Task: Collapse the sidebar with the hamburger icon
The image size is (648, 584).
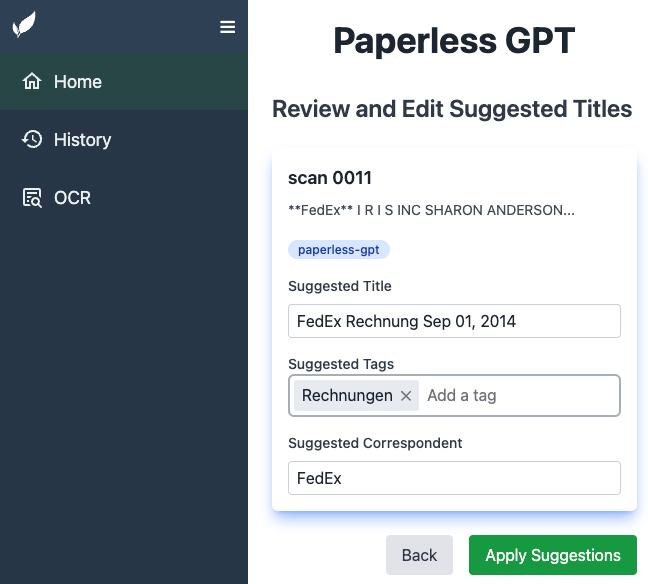Action: 228,27
